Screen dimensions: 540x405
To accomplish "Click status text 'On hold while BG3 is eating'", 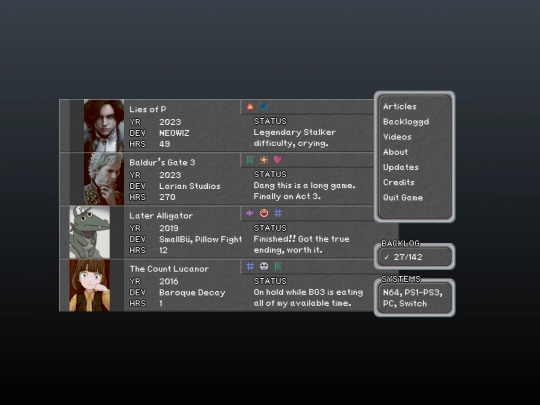I will pyautogui.click(x=308, y=292).
